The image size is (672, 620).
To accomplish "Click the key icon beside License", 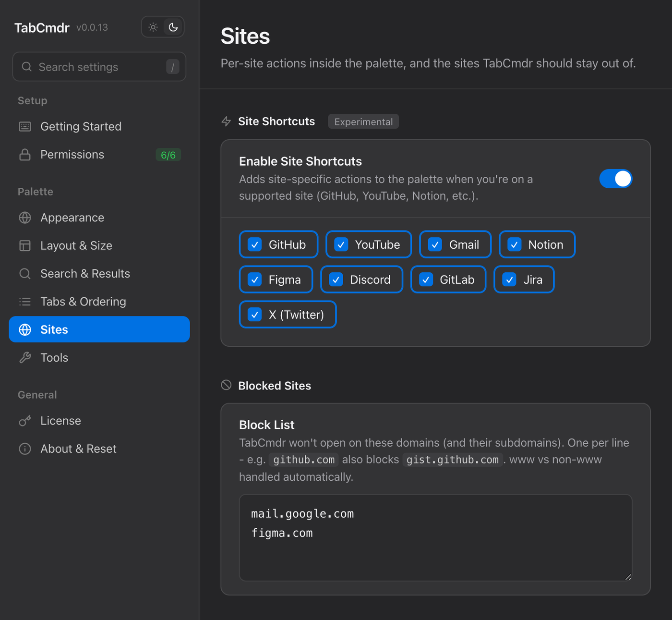I will pyautogui.click(x=25, y=421).
